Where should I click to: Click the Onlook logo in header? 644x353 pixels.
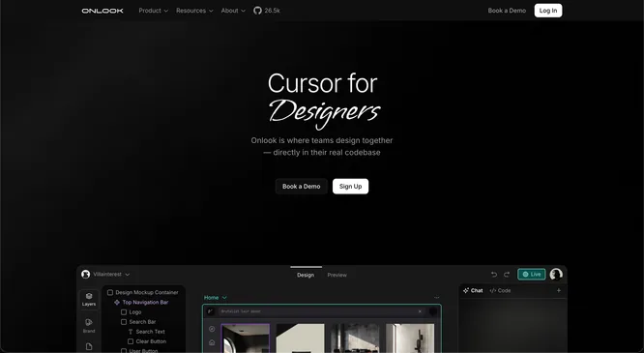pos(102,11)
